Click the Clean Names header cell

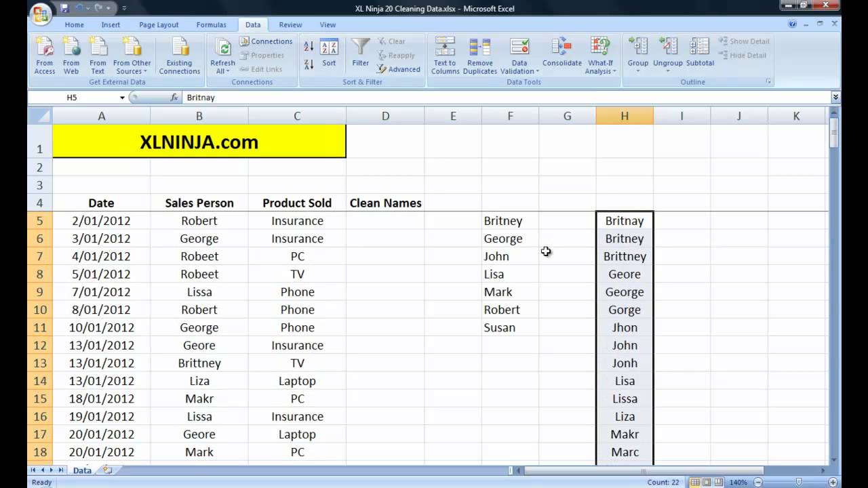tap(385, 203)
